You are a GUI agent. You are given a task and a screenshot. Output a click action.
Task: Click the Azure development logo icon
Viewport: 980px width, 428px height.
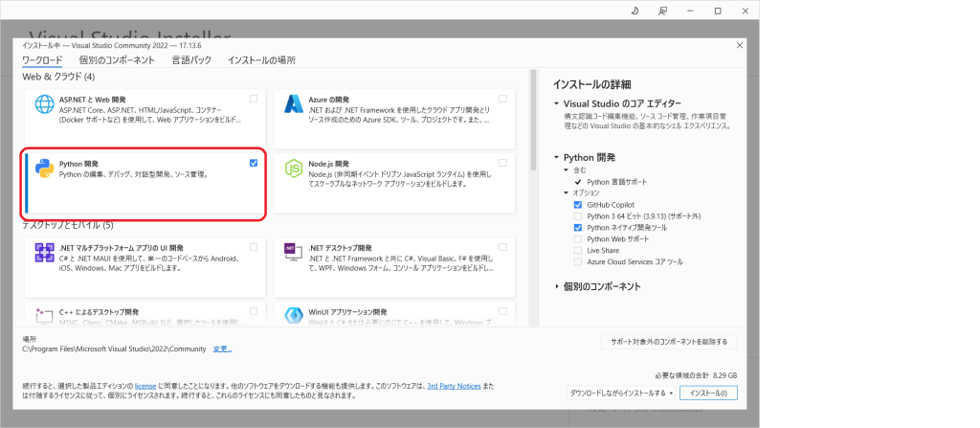[x=293, y=105]
